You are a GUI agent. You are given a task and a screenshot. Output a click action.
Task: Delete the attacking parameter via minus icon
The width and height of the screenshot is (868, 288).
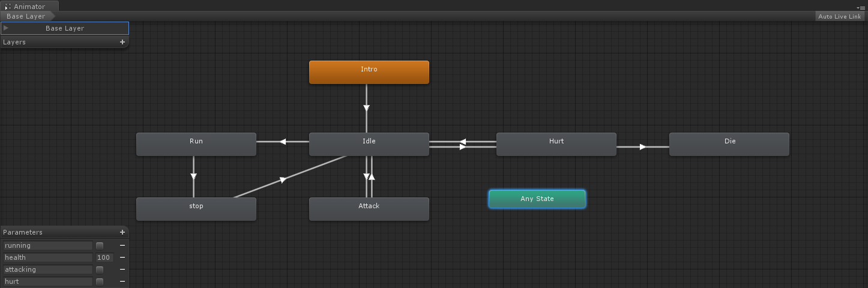coord(122,269)
